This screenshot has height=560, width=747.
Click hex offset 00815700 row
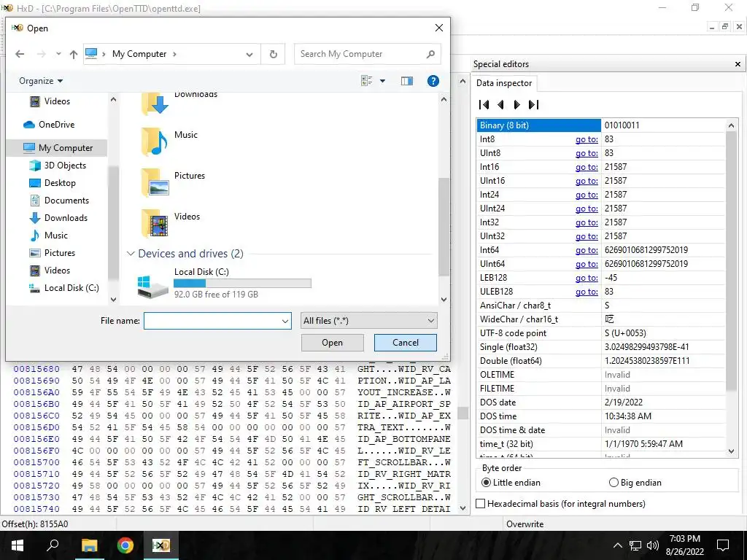[231, 462]
